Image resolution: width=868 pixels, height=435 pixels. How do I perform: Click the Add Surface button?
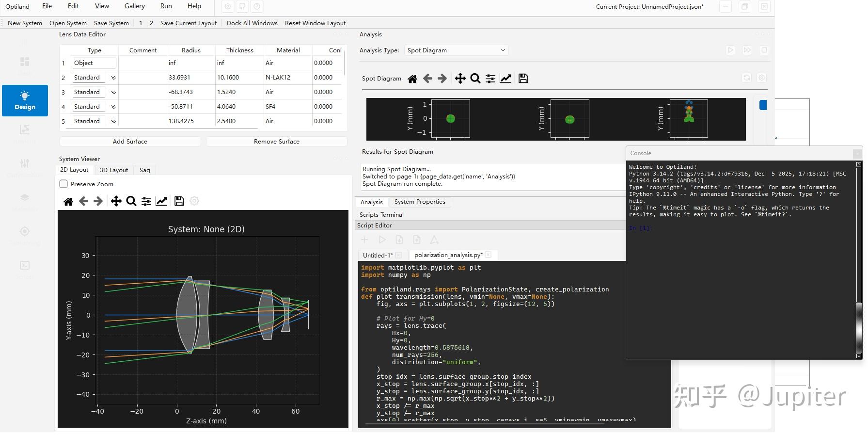point(130,142)
